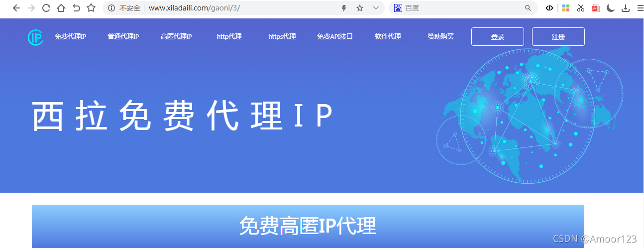The height and width of the screenshot is (248, 644).
Task: Open 免费代理IP nav item
Action: pos(70,37)
